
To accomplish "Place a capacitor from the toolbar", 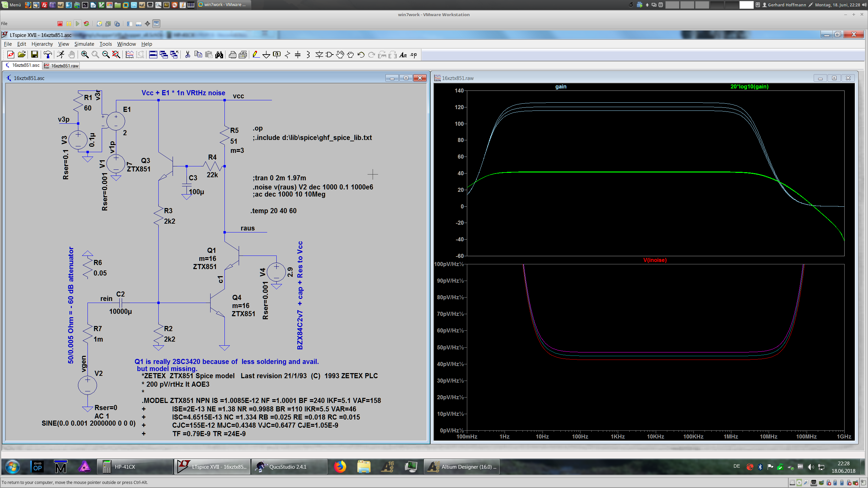I will (x=298, y=55).
